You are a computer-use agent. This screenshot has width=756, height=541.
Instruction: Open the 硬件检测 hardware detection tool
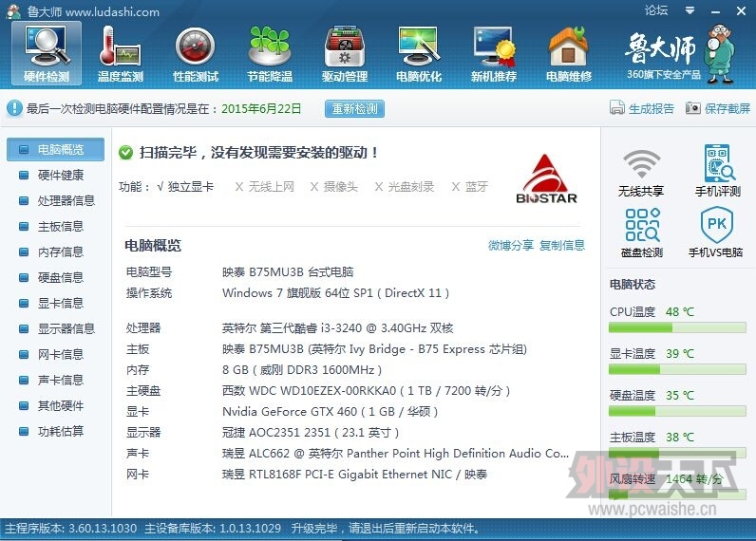click(47, 53)
